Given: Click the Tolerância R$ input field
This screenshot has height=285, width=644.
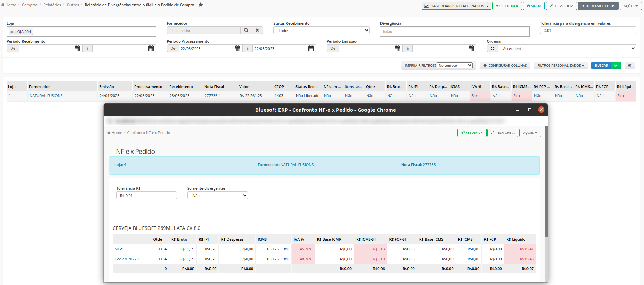Looking at the screenshot, I should [x=146, y=196].
